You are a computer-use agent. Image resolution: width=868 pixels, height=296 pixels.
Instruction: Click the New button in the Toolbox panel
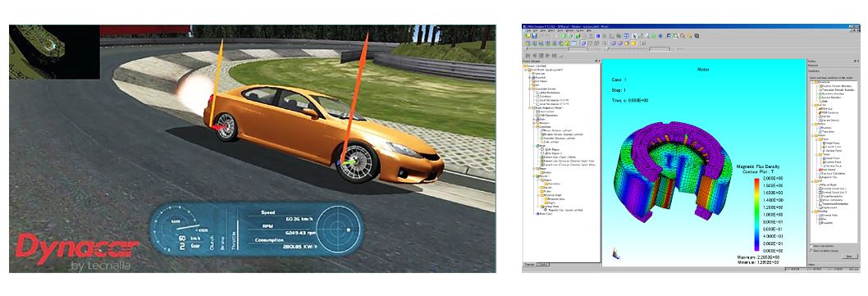[x=850, y=256]
